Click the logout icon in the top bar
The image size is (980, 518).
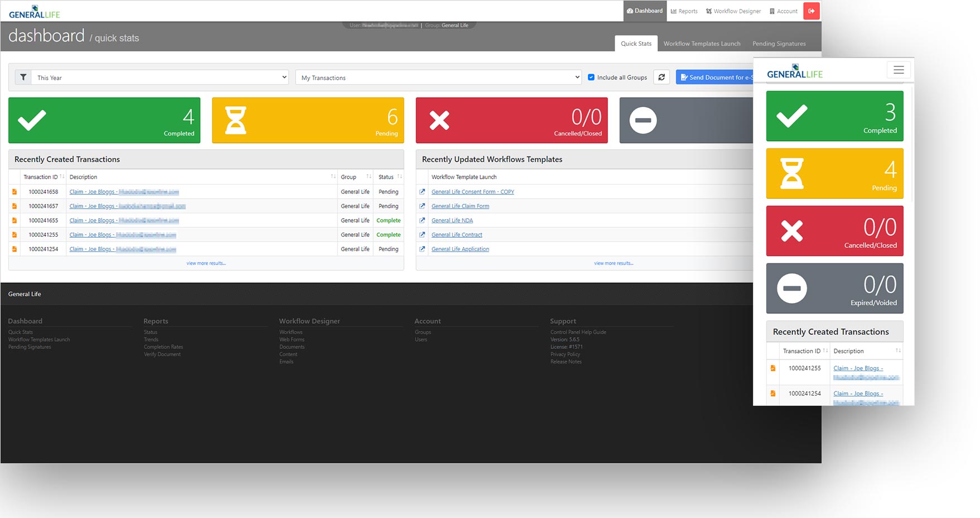click(811, 11)
